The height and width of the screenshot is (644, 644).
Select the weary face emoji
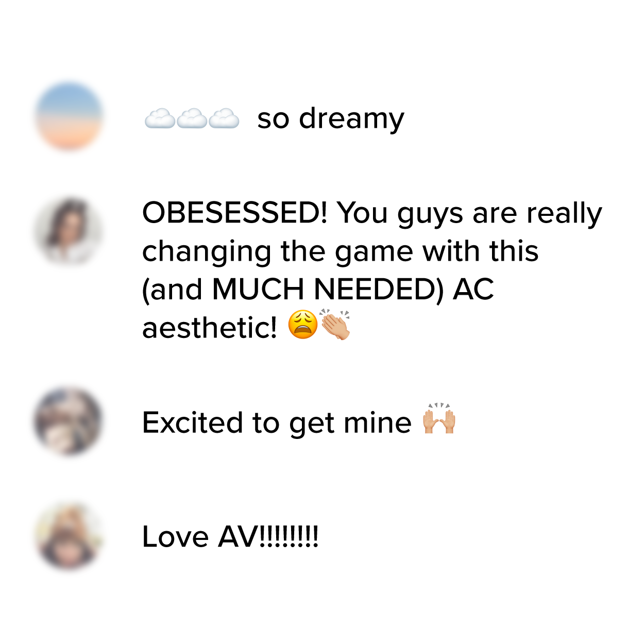pos(303,325)
